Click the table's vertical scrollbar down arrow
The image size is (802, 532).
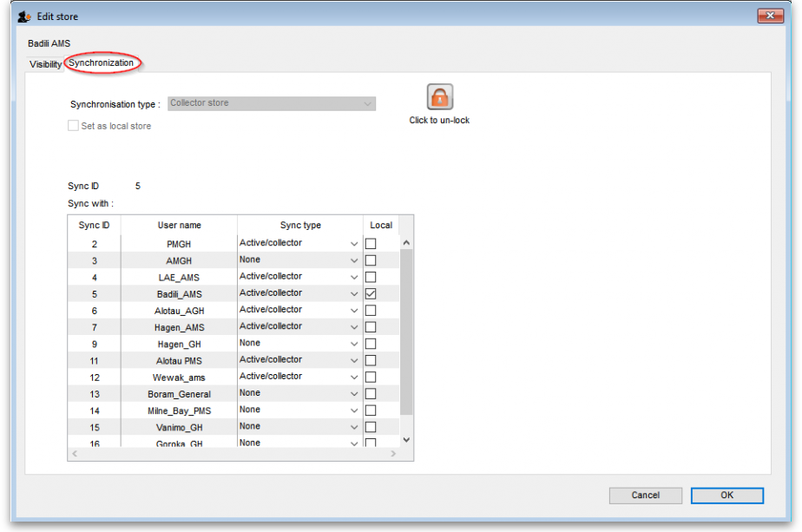[x=406, y=440]
